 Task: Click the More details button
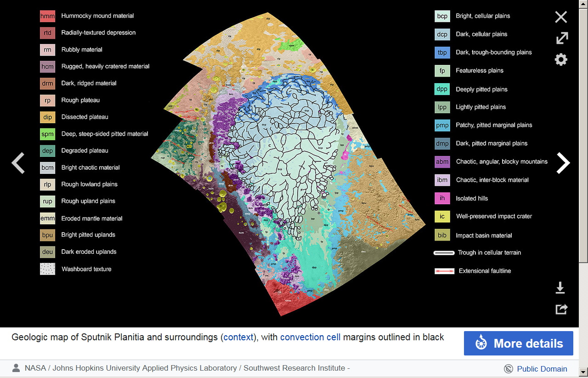519,344
